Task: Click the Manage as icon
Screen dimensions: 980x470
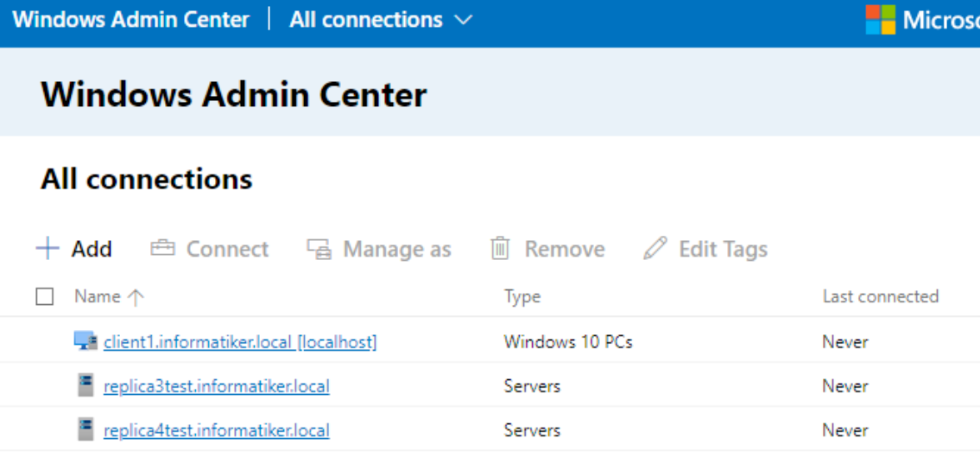Action: 319,250
